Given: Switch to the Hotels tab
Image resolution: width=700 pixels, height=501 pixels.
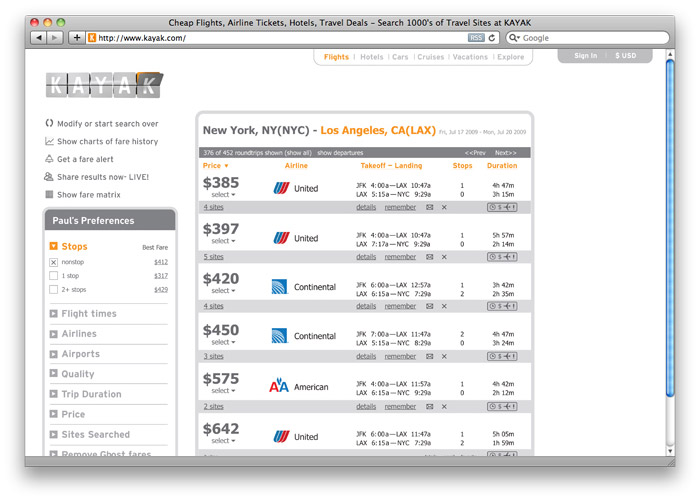Looking at the screenshot, I should point(371,57).
